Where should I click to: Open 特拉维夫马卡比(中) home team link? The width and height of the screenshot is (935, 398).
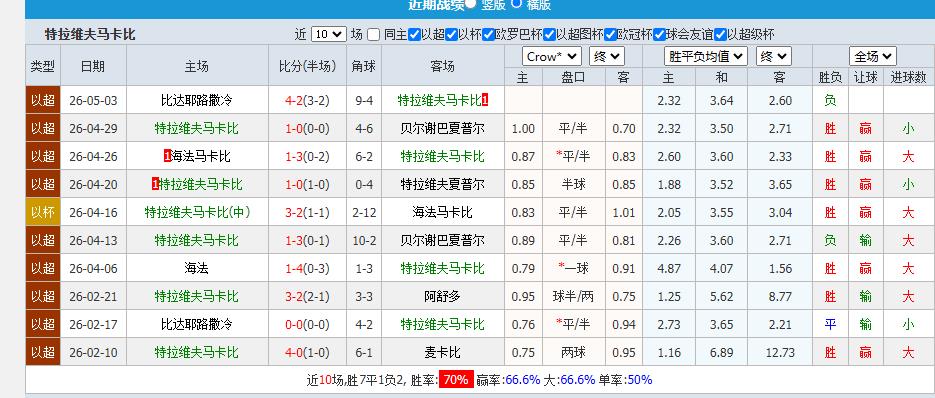tap(197, 212)
